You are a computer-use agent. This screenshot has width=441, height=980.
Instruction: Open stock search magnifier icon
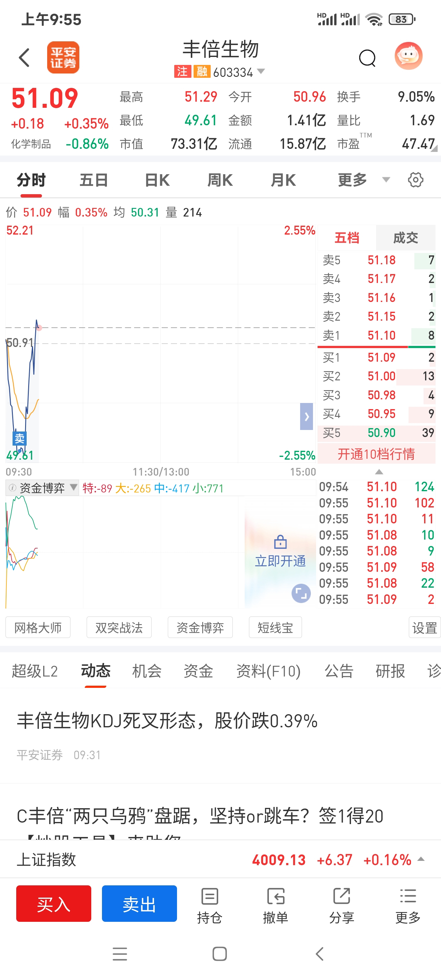coord(367,58)
